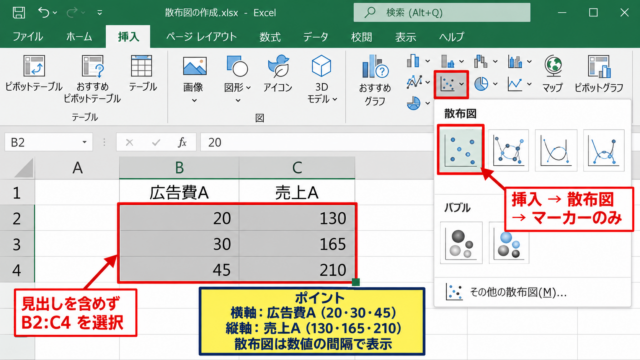Select column C header
The image size is (640, 360).
[x=297, y=168]
